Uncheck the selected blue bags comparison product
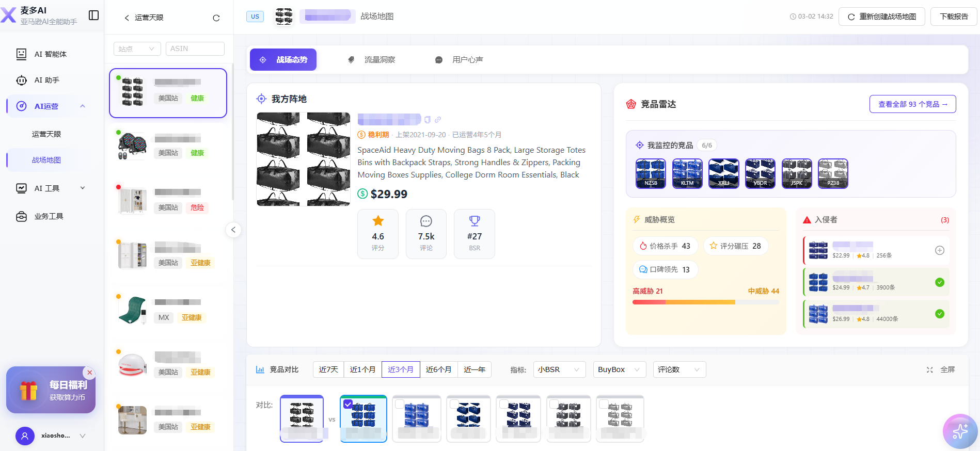This screenshot has width=980, height=451. (x=348, y=404)
